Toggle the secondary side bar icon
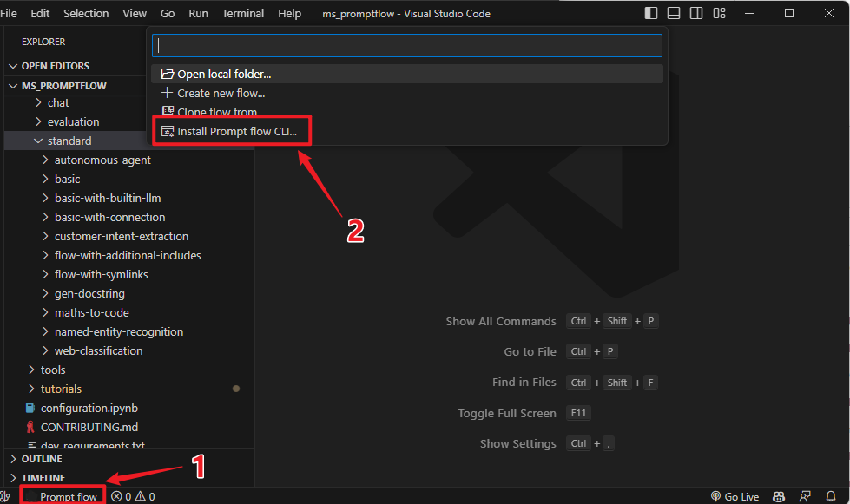 pos(696,12)
